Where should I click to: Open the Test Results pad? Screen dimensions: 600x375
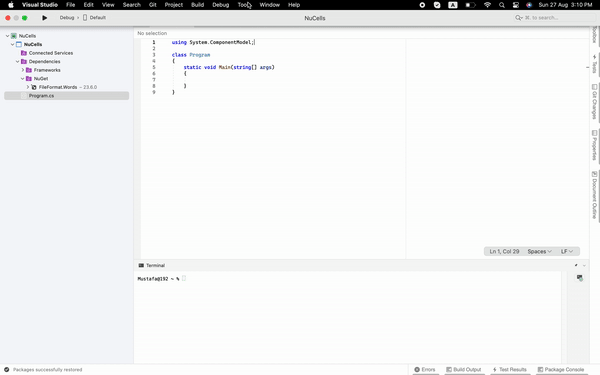pos(510,370)
